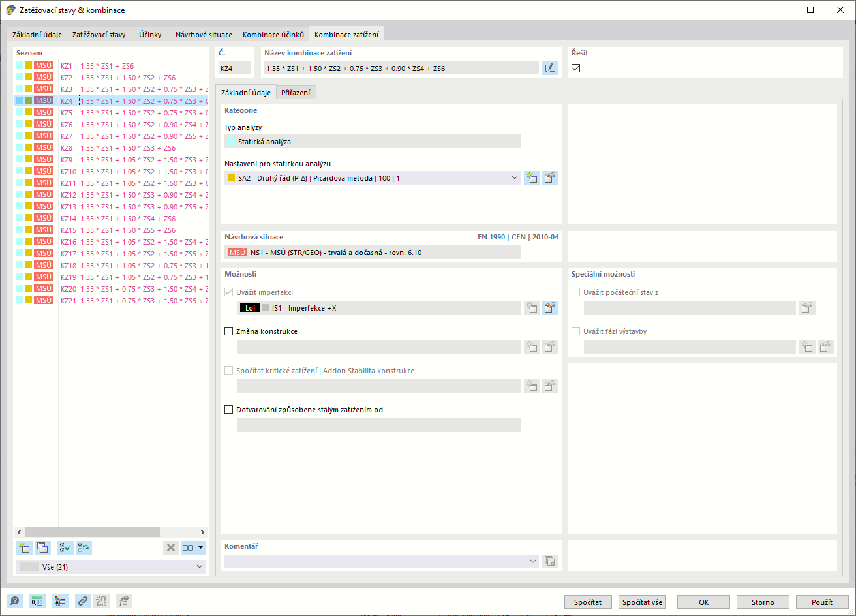Image resolution: width=856 pixels, height=616 pixels.
Task: Open the Účinky tab
Action: coord(150,35)
